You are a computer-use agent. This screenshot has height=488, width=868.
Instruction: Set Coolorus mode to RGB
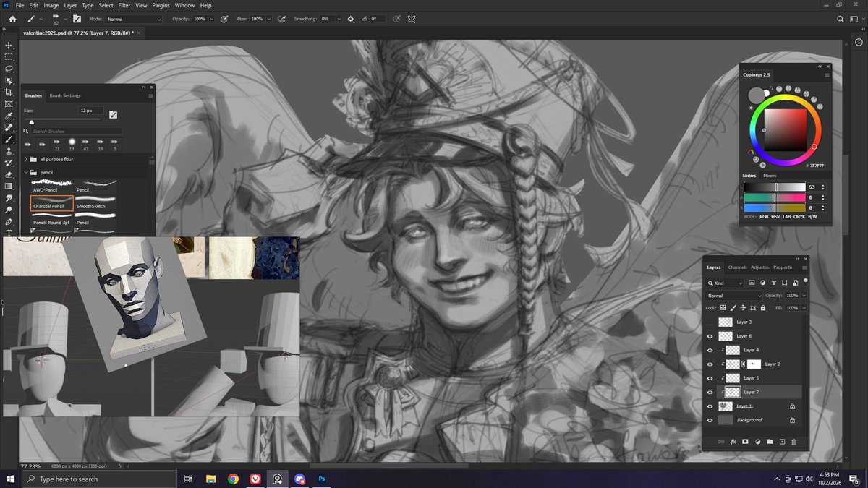pos(764,217)
